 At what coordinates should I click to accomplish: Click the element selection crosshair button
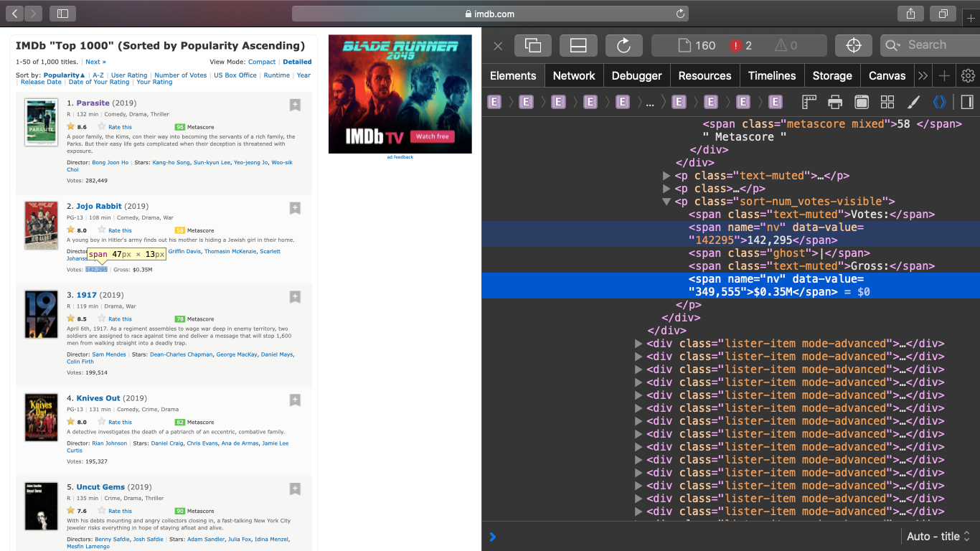[x=853, y=45]
